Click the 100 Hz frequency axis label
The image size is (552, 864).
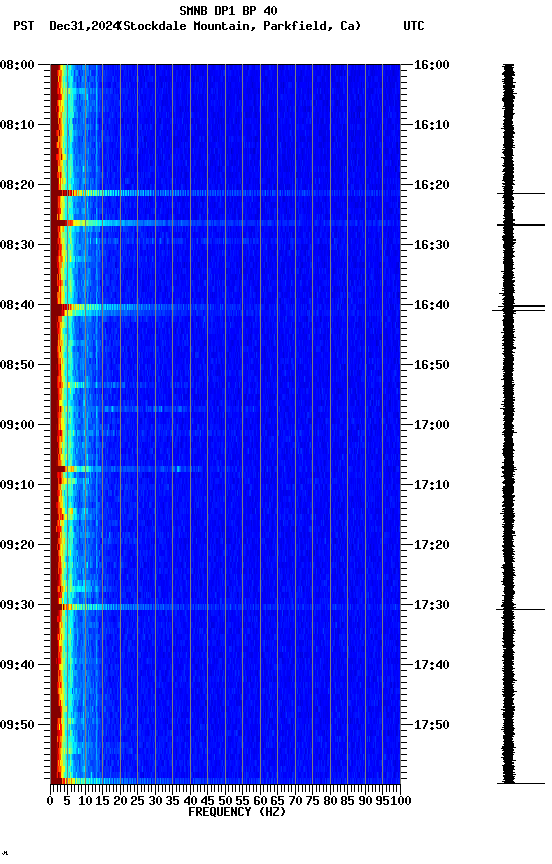(x=402, y=801)
